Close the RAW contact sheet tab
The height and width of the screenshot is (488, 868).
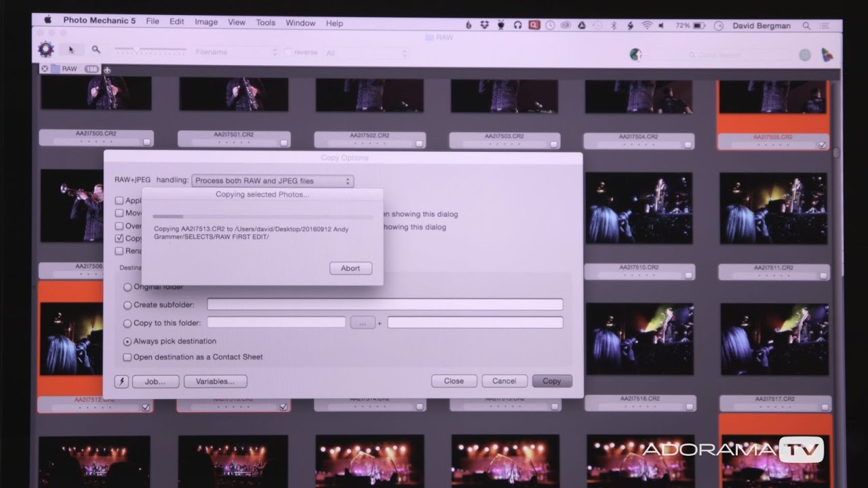click(x=45, y=69)
